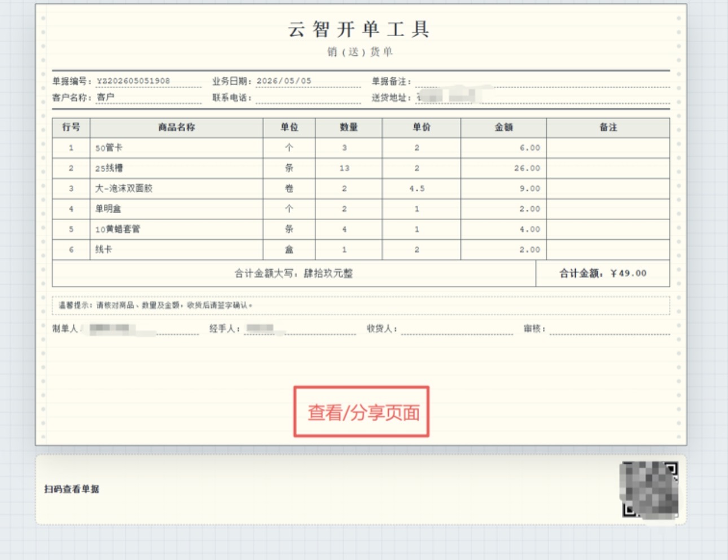
Task: Click the 联系电话 blank line
Action: coord(308,98)
